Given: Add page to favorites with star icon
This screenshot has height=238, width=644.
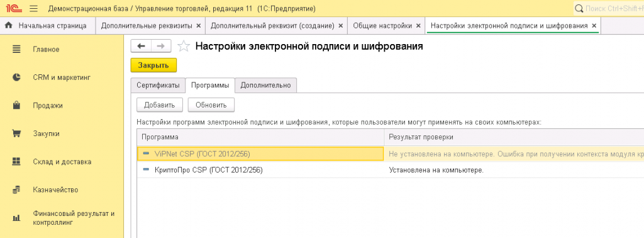Looking at the screenshot, I should point(183,47).
